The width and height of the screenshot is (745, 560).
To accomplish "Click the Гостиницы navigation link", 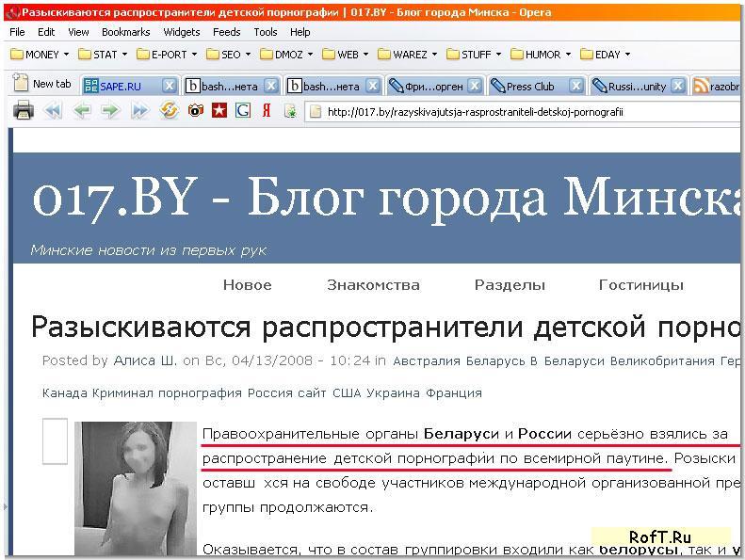I will pos(640,285).
